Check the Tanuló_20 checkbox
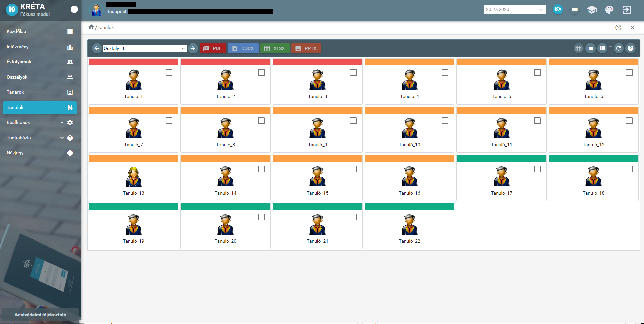The image size is (644, 324). (261, 217)
